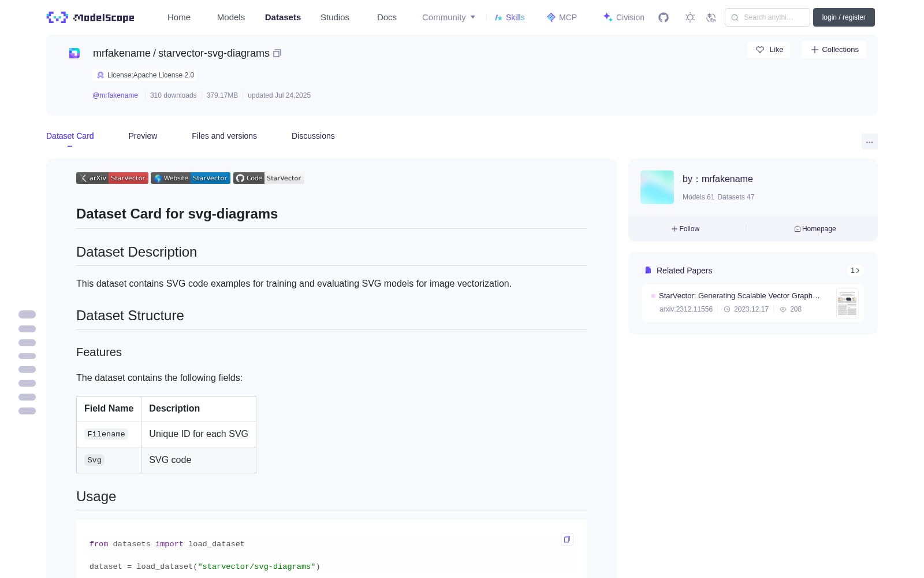Copy the usage code snippet
The width and height of the screenshot is (924, 578).
pyautogui.click(x=567, y=539)
